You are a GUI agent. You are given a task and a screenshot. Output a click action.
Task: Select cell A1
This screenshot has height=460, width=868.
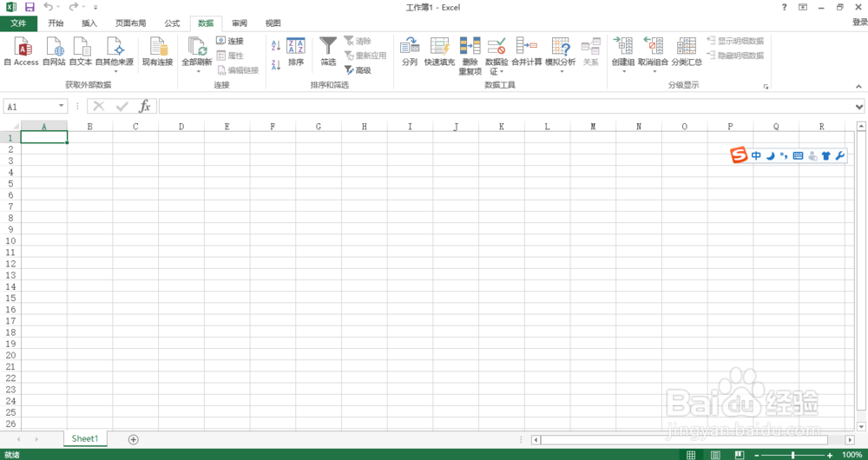44,137
